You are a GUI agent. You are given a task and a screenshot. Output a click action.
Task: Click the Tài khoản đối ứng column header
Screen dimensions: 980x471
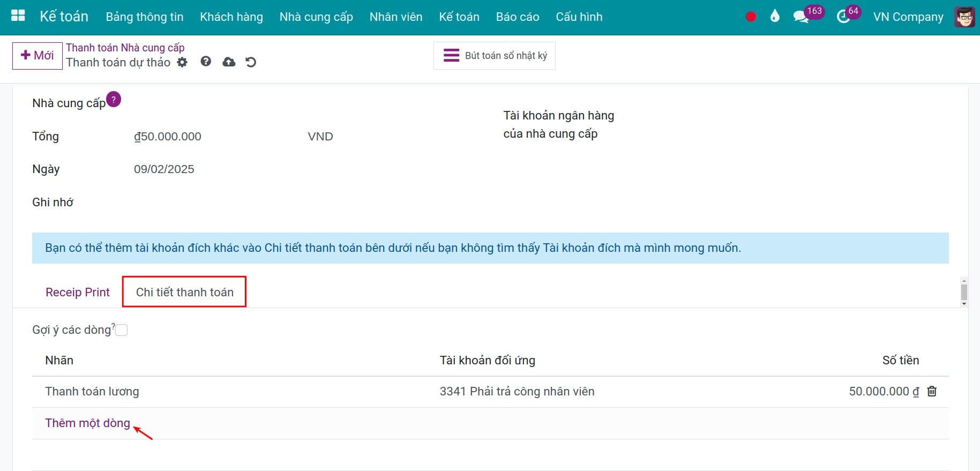tap(487, 361)
